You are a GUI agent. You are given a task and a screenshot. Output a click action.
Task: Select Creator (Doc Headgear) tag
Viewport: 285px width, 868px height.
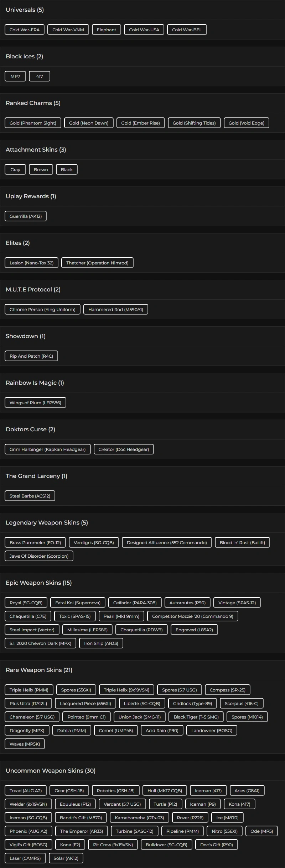point(124,449)
